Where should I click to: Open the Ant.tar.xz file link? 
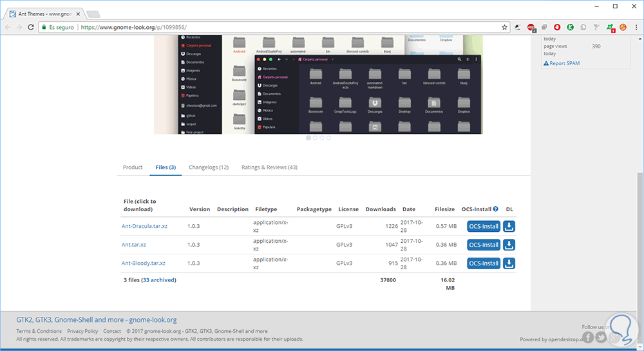coord(133,244)
